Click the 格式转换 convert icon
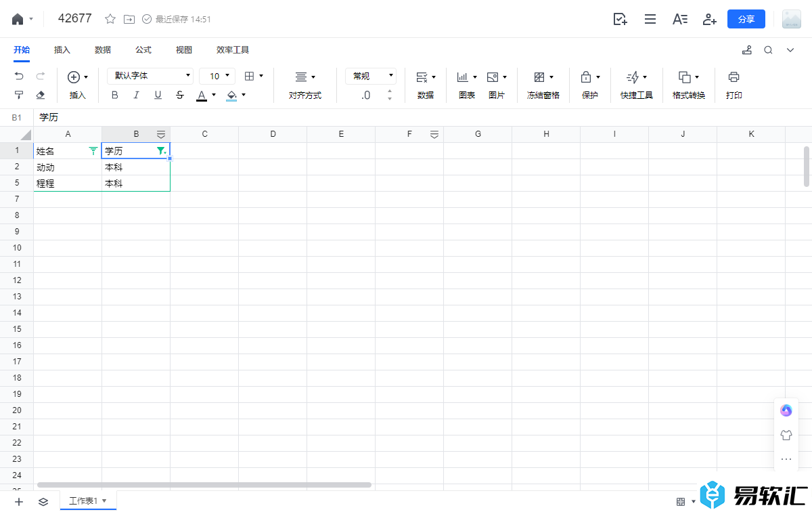Screen dimensions: 812x512 (x=684, y=77)
